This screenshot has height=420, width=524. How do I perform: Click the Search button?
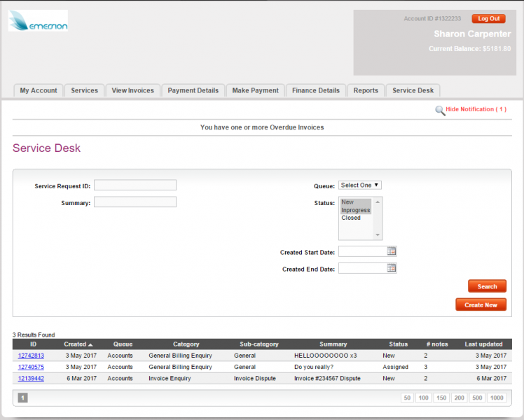pos(488,286)
